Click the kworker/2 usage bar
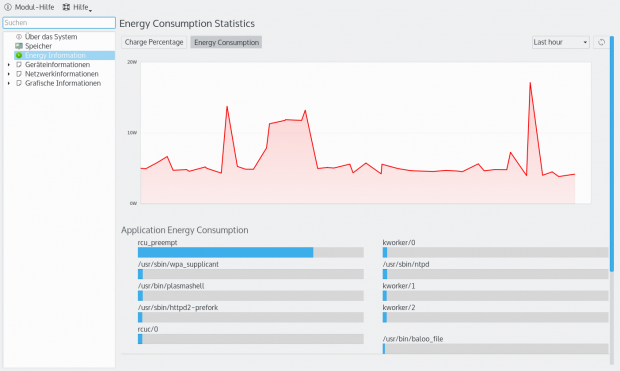Viewport: 620px width, 371px height. 495,317
